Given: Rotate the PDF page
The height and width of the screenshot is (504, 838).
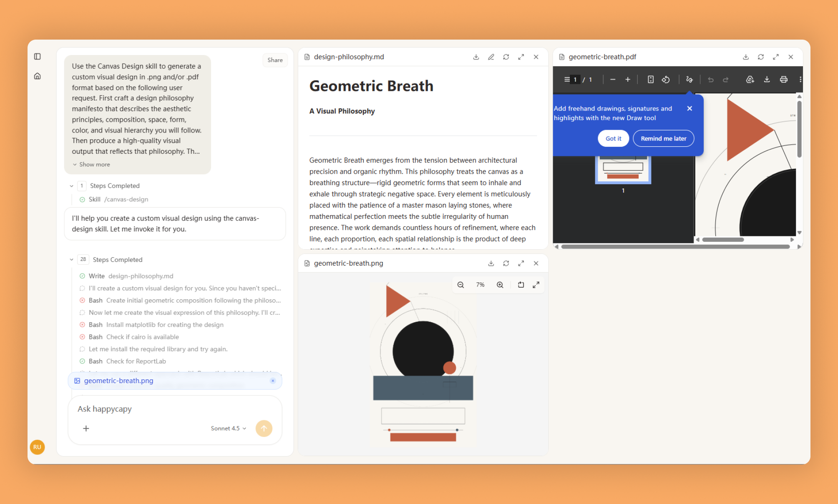Looking at the screenshot, I should 666,80.
